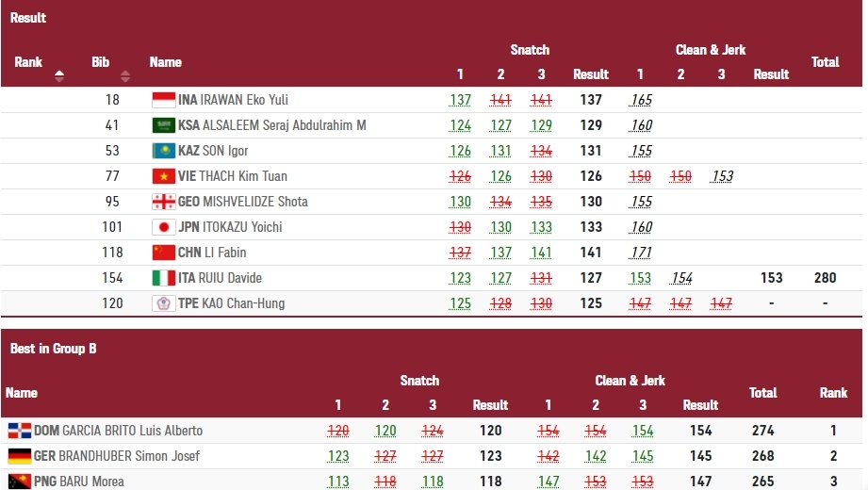Click the Chinese Taipei flag next to KAO
This screenshot has height=490, width=868.
(x=163, y=304)
